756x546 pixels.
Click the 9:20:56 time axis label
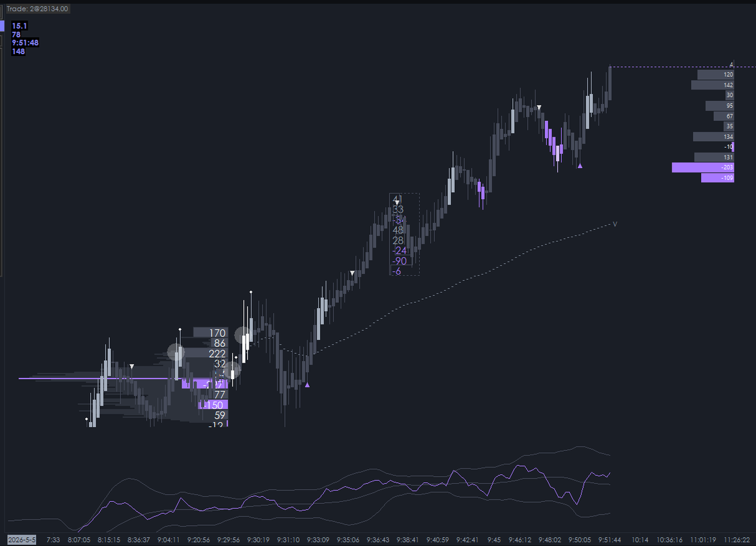pos(198,540)
